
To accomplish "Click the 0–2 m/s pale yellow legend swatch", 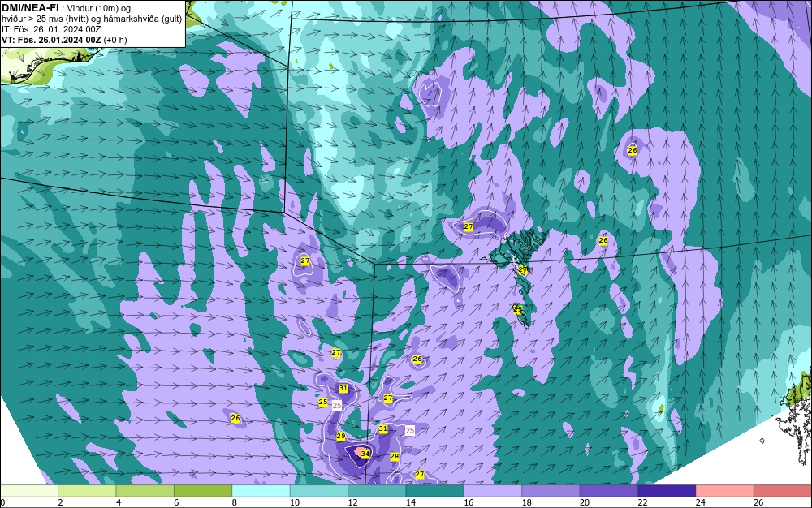I will (29, 491).
